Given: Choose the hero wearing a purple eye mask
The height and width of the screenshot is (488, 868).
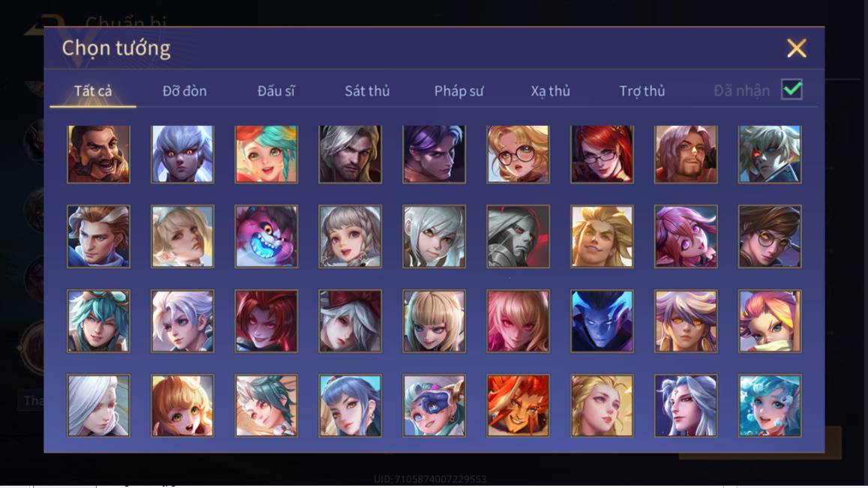Looking at the screenshot, I should [434, 406].
